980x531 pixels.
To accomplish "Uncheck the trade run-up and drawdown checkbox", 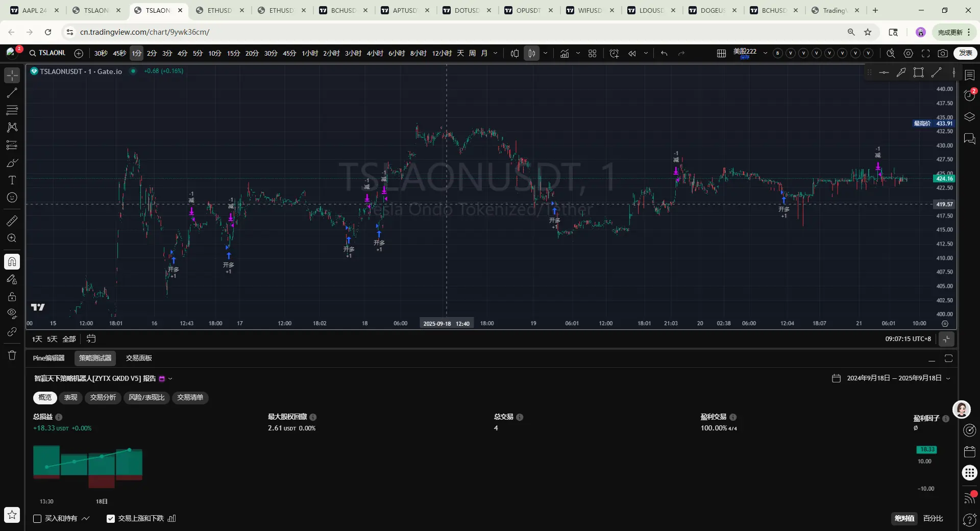I will 110,519.
